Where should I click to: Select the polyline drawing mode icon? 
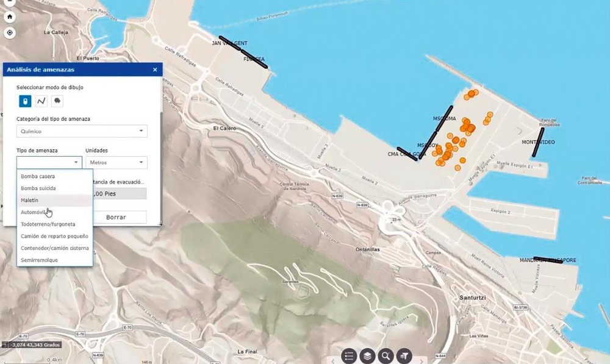(x=41, y=101)
